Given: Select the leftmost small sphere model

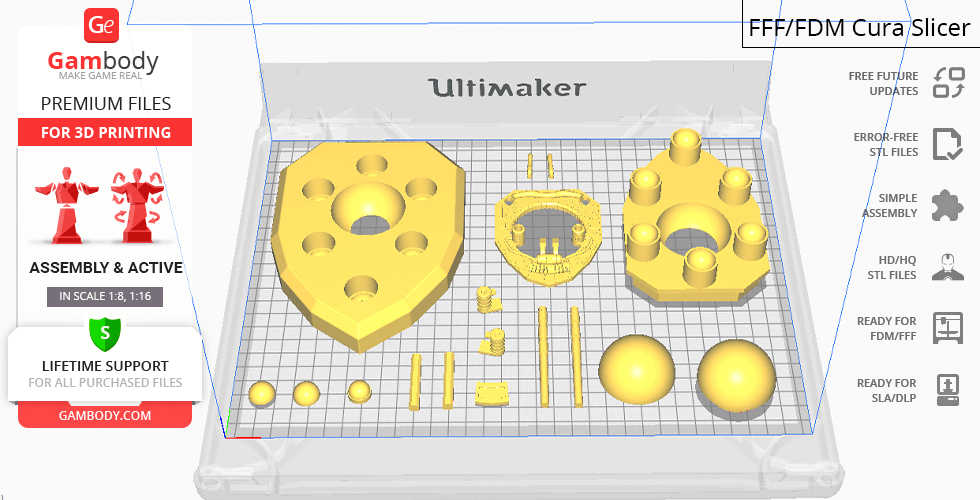Looking at the screenshot, I should point(263,393).
